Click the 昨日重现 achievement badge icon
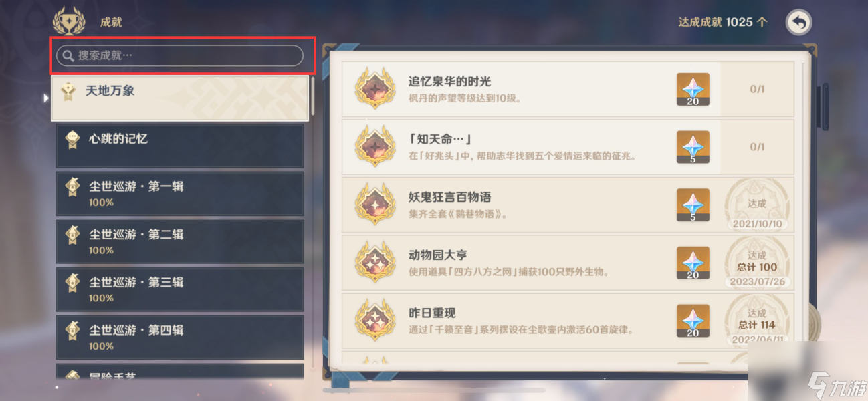 [374, 319]
